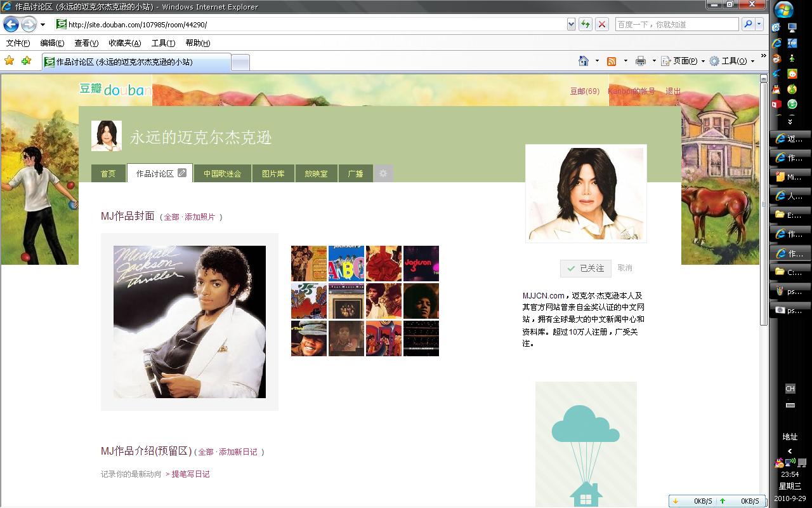Click the 添加照片 link
Viewport: 812px width, 508px height.
[200, 217]
